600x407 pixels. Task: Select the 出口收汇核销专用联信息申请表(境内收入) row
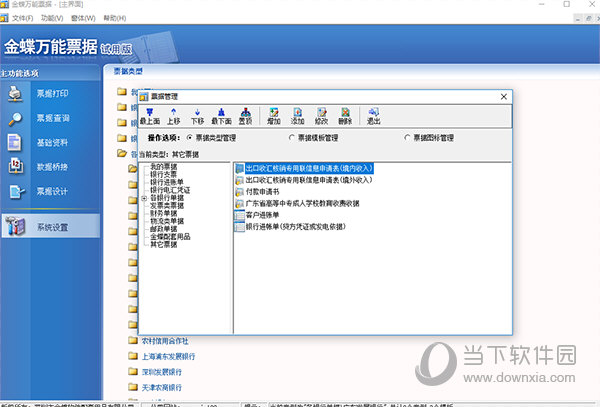point(309,168)
